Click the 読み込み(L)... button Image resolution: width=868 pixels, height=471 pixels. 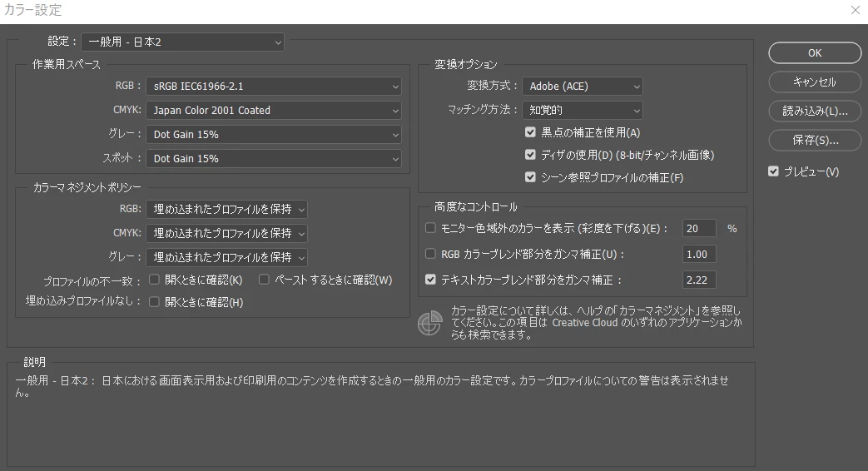click(x=814, y=112)
